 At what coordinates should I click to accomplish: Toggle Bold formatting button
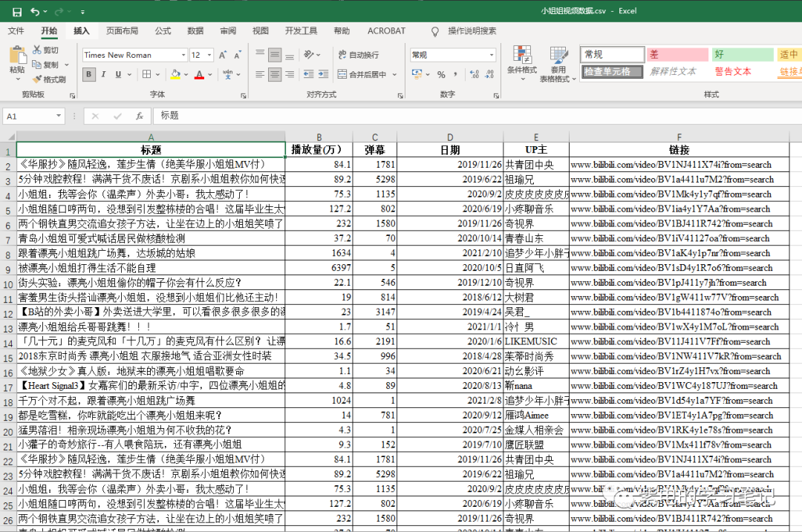(89, 75)
